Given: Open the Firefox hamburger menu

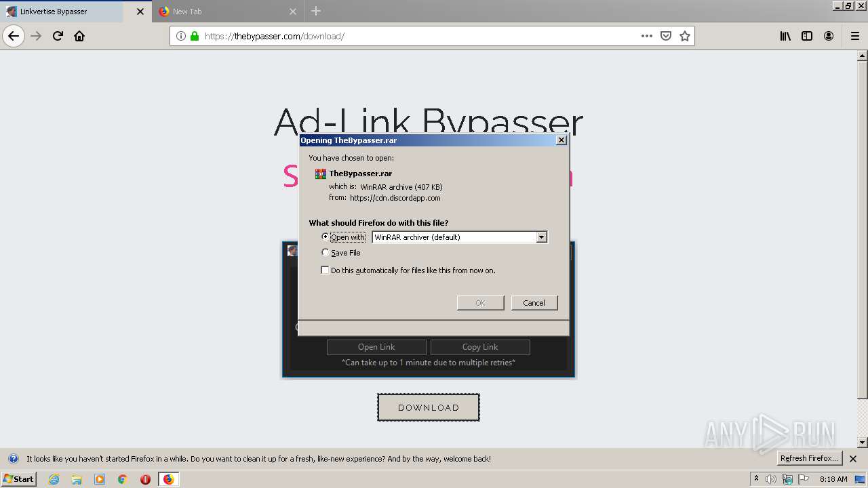Looking at the screenshot, I should pyautogui.click(x=855, y=36).
